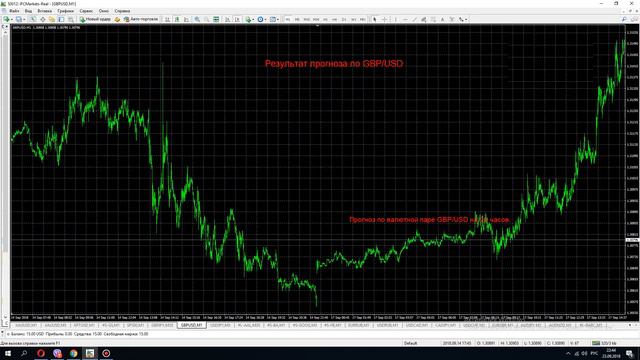Switch to the H1 timeframe
640x360 pixels.
tap(325, 19)
